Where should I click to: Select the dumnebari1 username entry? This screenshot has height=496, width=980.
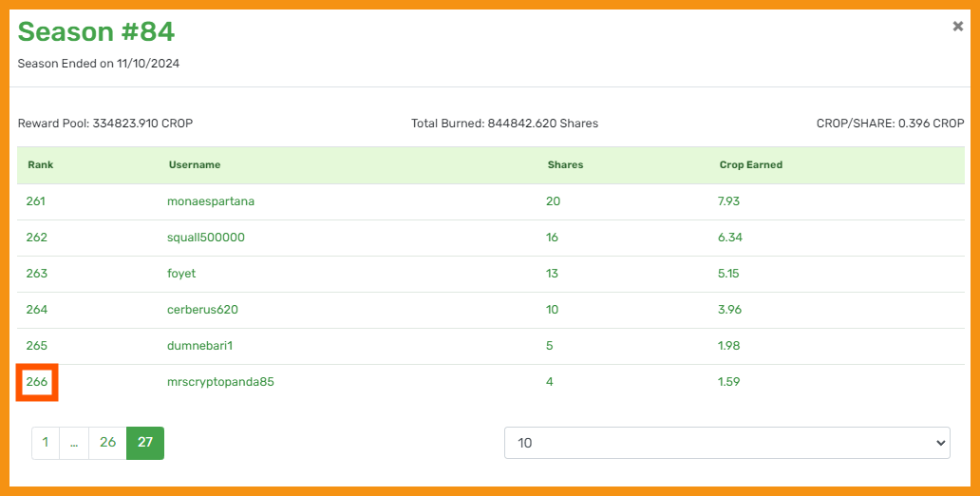tap(200, 346)
